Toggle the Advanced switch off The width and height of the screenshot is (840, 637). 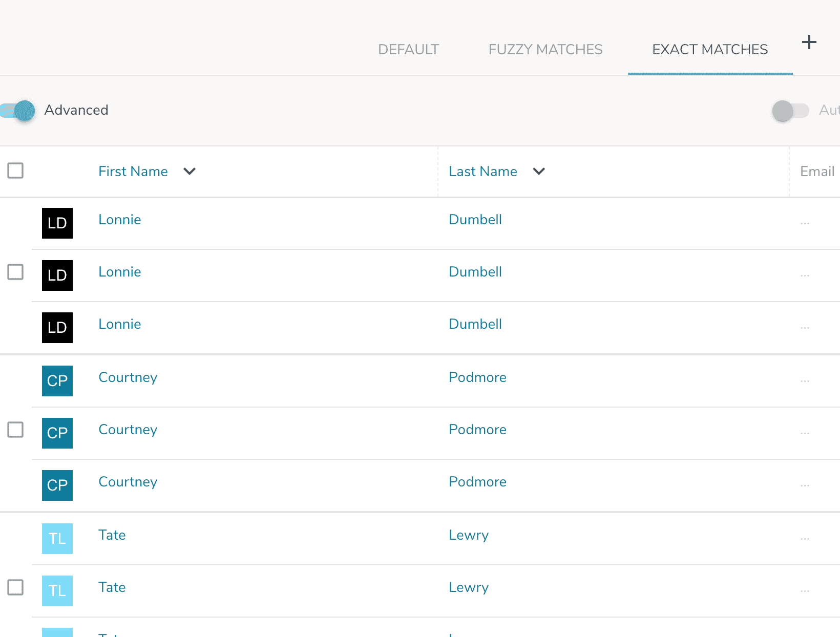[x=17, y=111]
